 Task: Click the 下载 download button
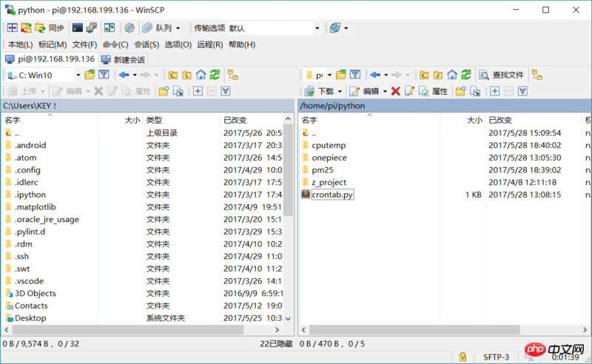(319, 91)
